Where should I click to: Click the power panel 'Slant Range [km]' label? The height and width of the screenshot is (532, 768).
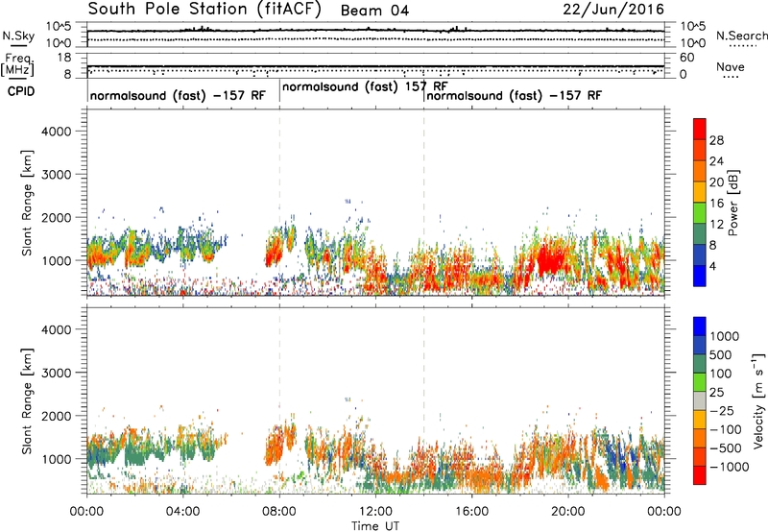pos(27,203)
